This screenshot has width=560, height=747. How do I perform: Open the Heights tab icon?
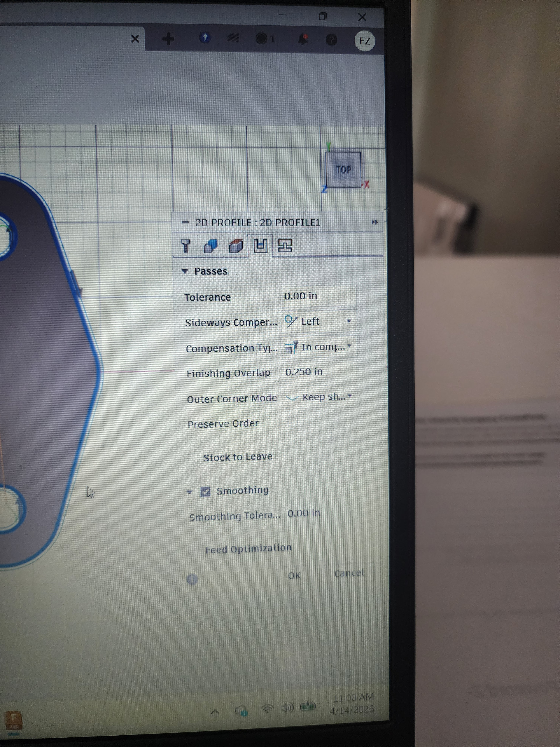coord(236,246)
